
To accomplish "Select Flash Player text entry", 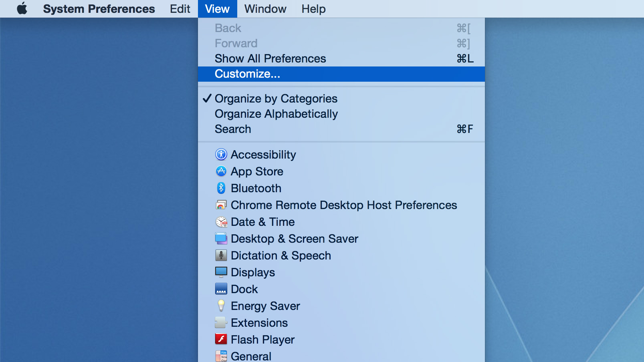I will point(262,340).
